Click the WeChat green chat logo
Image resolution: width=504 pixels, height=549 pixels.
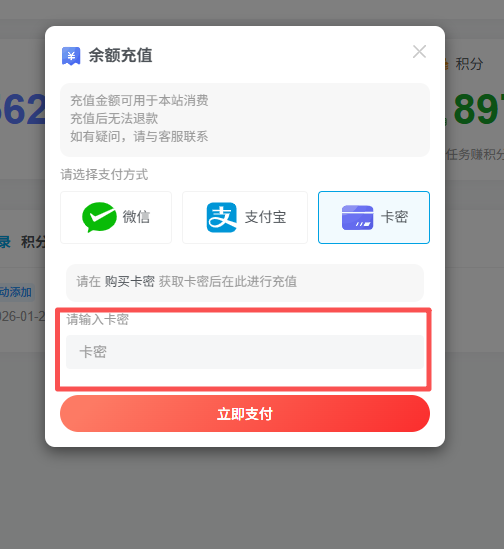pyautogui.click(x=99, y=217)
